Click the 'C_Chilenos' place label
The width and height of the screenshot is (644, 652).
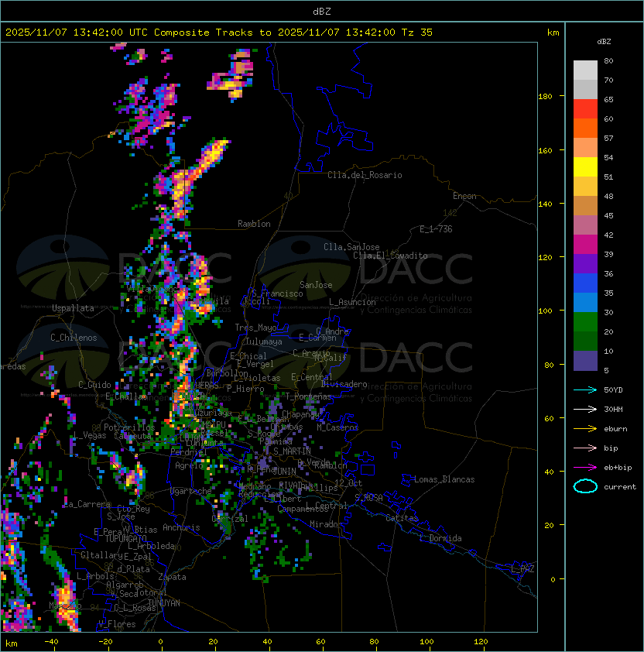click(x=74, y=338)
